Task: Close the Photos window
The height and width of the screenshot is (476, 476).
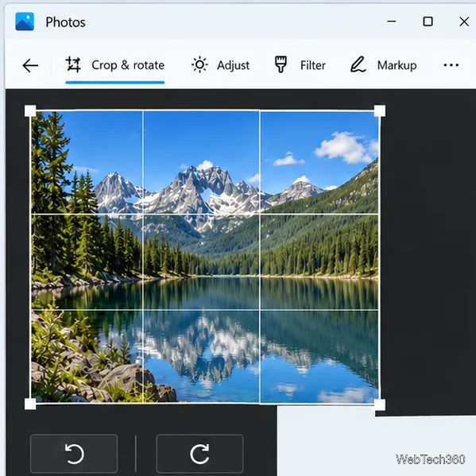Action: pyautogui.click(x=464, y=21)
